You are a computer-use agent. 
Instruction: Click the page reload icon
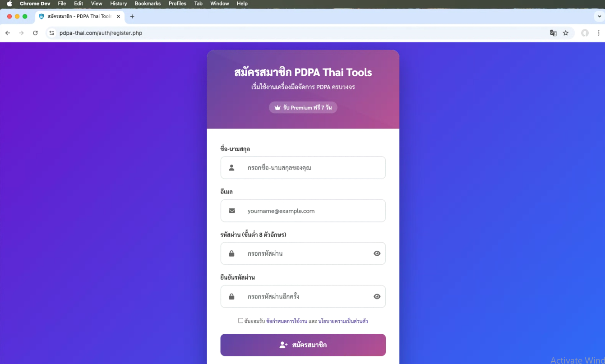pyautogui.click(x=35, y=32)
